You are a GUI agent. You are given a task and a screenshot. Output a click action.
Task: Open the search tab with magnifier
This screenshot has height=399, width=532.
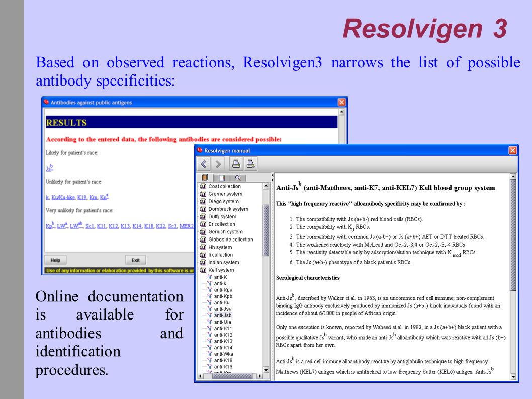[x=238, y=178]
